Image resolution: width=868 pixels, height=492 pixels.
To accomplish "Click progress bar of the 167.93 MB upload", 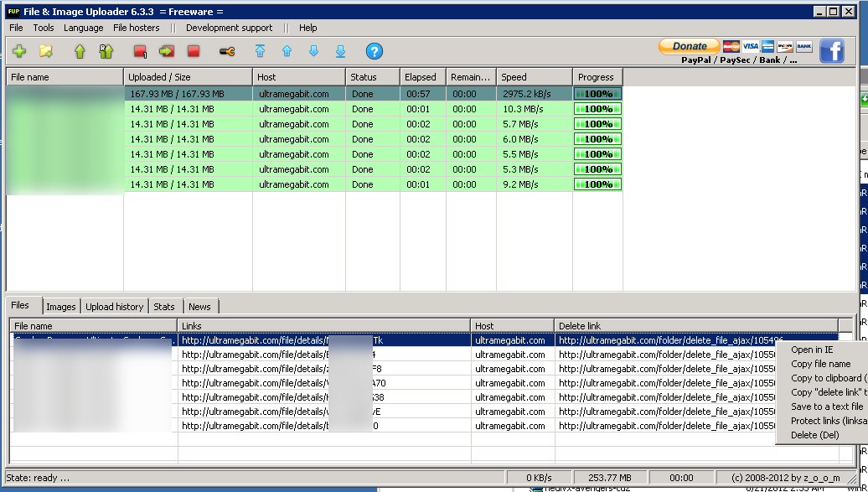I will coord(597,94).
